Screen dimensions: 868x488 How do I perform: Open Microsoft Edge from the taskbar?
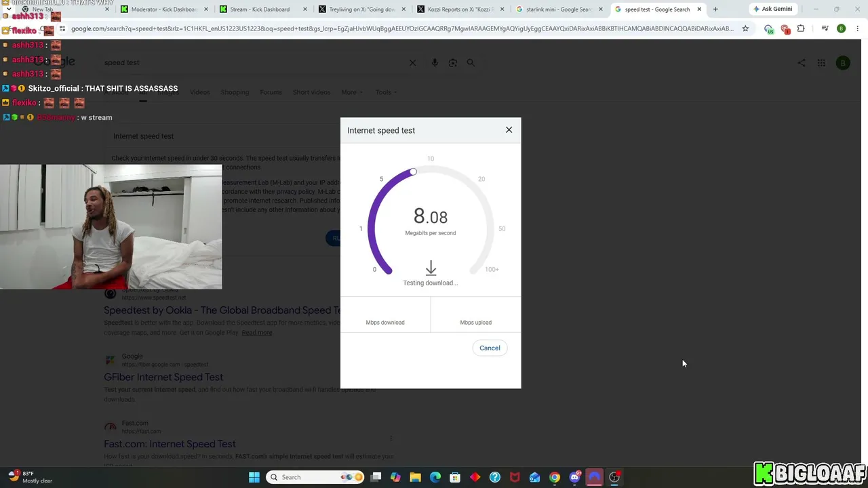coord(435,477)
